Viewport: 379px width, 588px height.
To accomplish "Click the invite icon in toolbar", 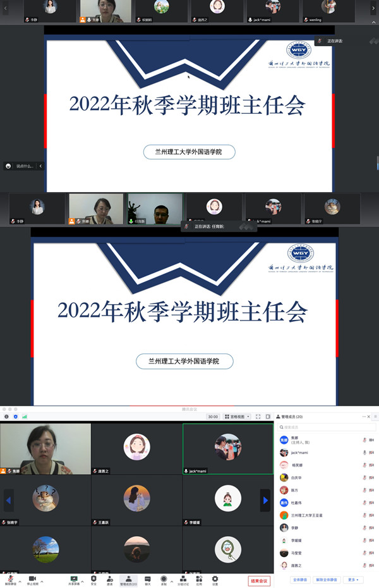I will tap(110, 579).
